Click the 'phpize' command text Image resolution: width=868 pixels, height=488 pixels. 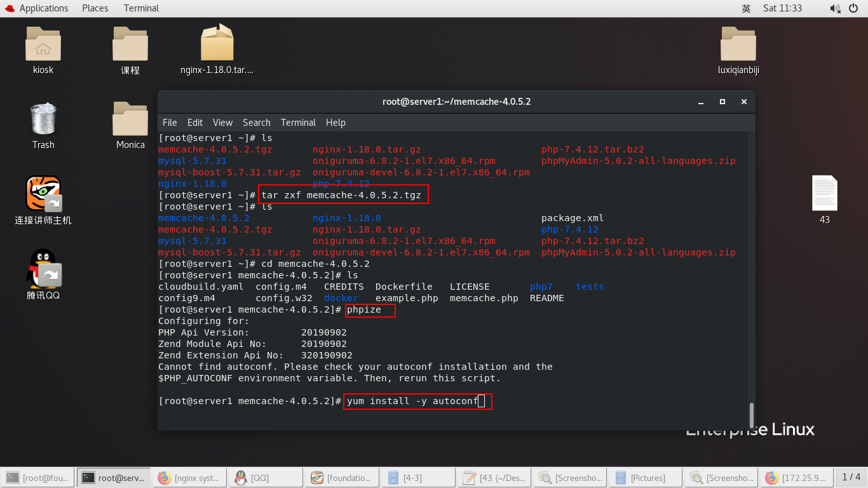(364, 309)
